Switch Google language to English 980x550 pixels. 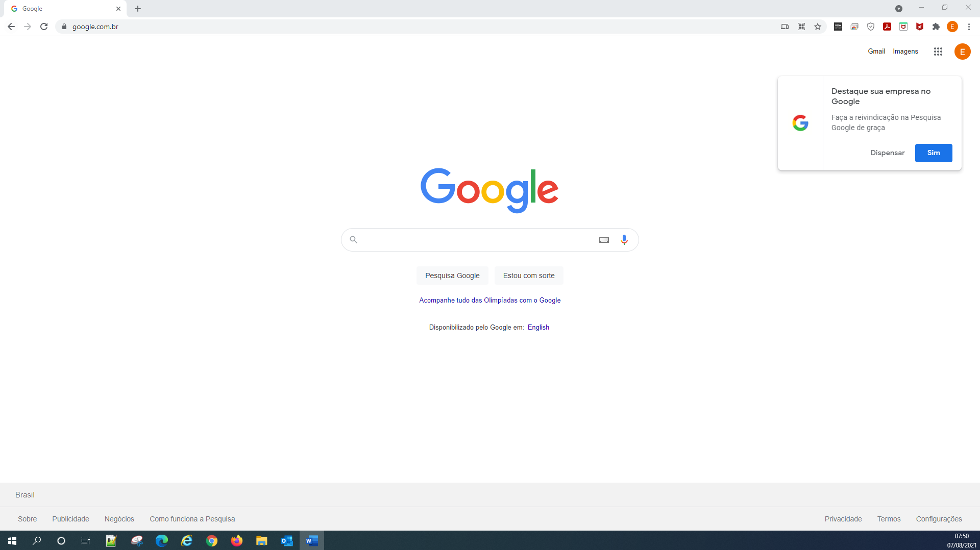[538, 328]
